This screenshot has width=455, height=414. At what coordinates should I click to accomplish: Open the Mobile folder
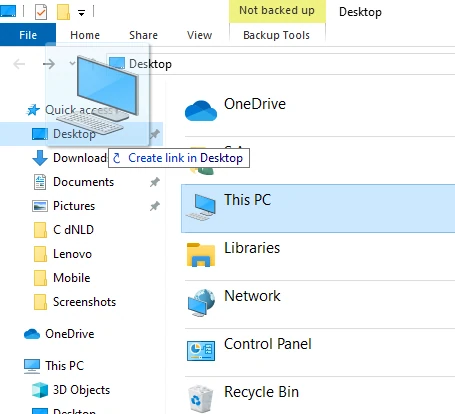[72, 278]
